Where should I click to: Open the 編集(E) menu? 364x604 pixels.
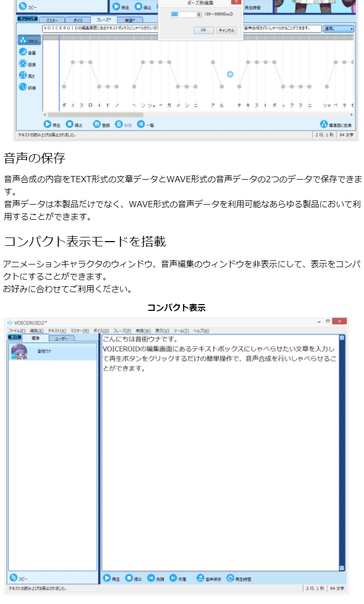(x=37, y=331)
